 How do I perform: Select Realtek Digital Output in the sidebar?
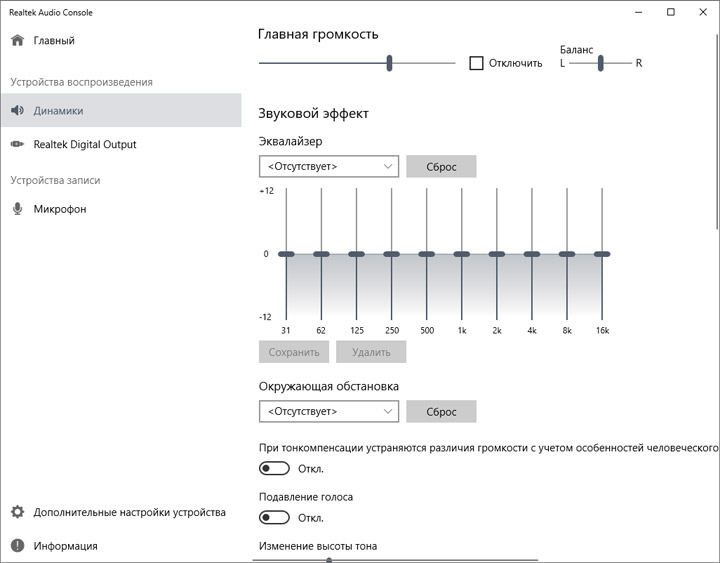click(85, 144)
